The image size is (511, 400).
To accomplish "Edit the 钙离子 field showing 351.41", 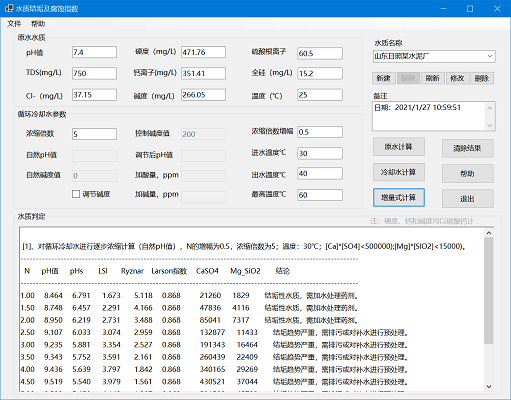I will pyautogui.click(x=203, y=73).
